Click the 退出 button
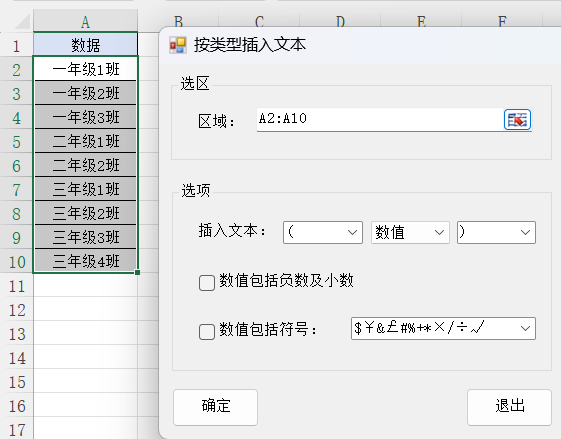Screen dimensions: 561x439 509,407
